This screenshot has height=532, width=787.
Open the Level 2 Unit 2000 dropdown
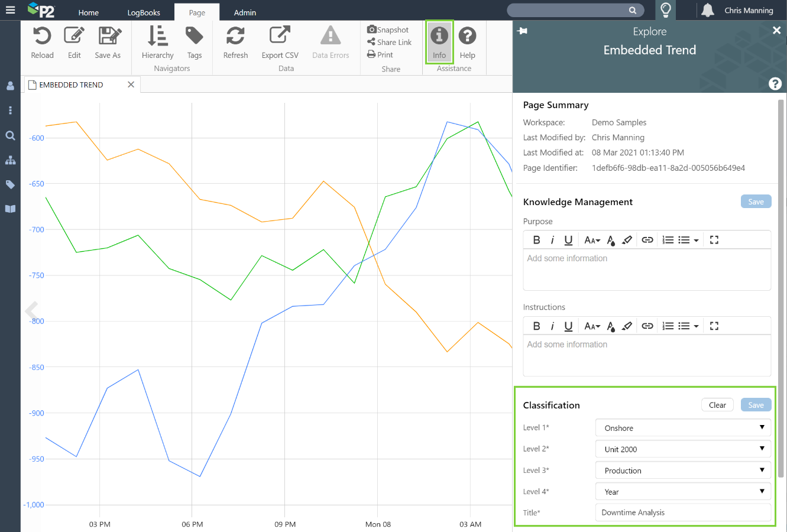(x=683, y=449)
